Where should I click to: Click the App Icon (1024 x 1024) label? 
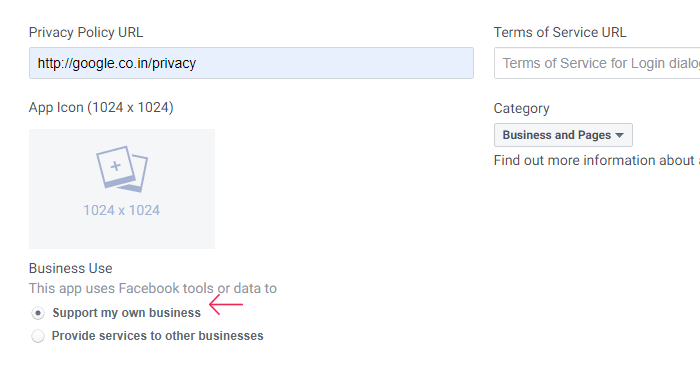point(101,108)
